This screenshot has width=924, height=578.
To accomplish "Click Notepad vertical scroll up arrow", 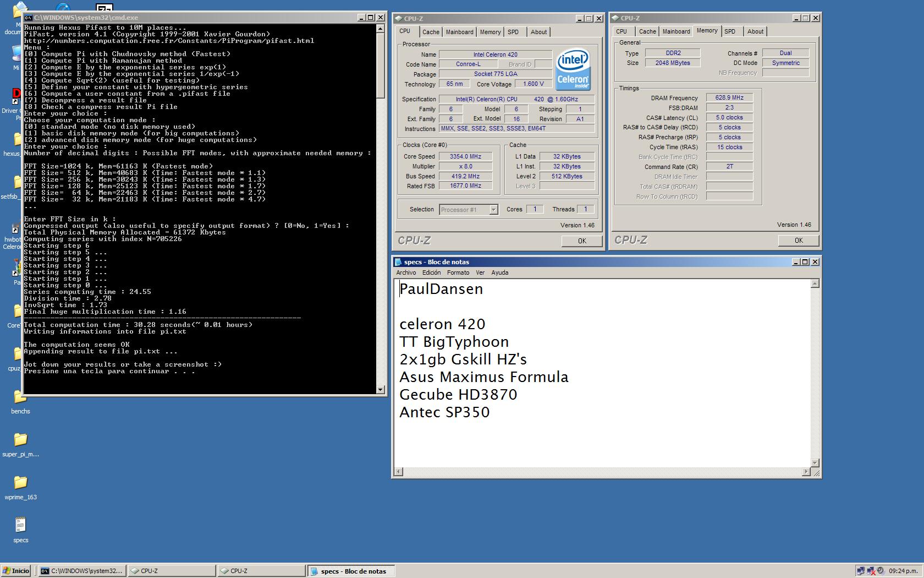I will tap(815, 283).
